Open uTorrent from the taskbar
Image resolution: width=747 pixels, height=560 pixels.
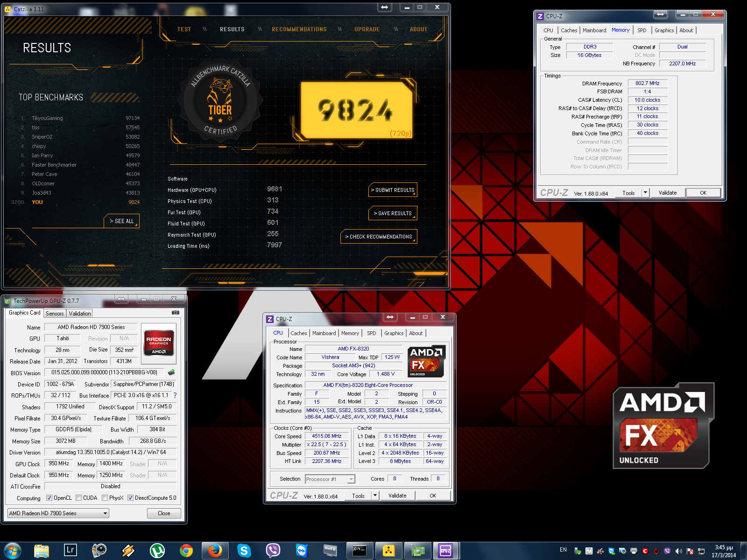157,551
